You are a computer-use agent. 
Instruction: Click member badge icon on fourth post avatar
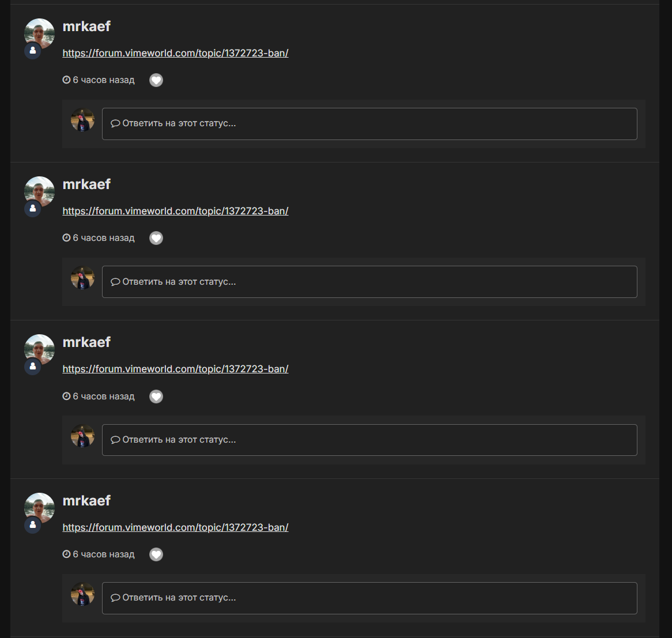click(33, 525)
